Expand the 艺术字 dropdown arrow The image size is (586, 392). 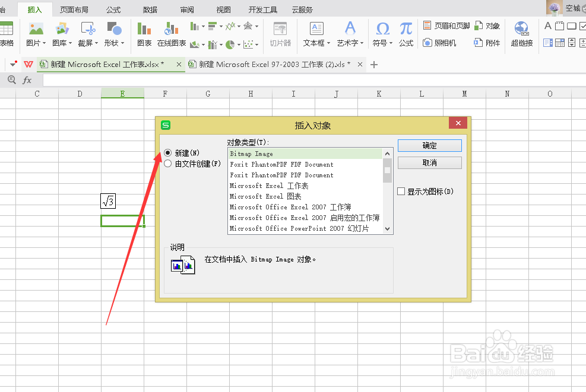tap(362, 43)
